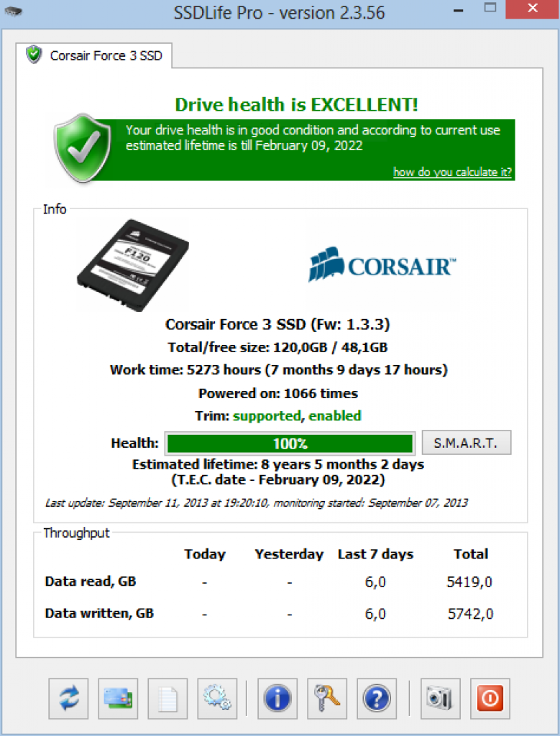
Task: Click the 'Last 7 days' column header
Action: (375, 554)
